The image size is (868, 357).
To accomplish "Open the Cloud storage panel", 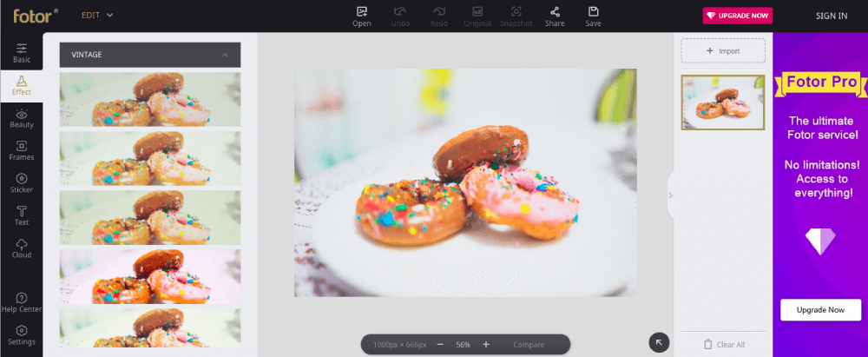I will coord(21,248).
